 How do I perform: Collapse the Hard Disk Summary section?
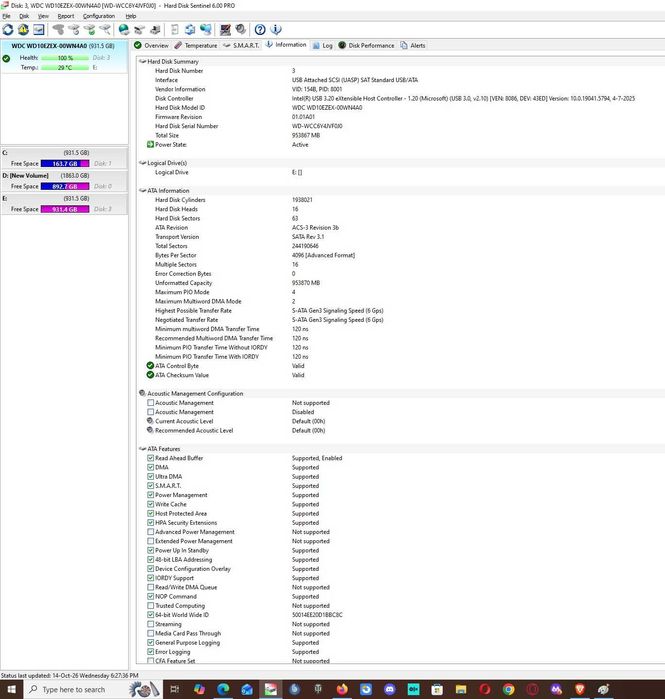[x=143, y=62]
